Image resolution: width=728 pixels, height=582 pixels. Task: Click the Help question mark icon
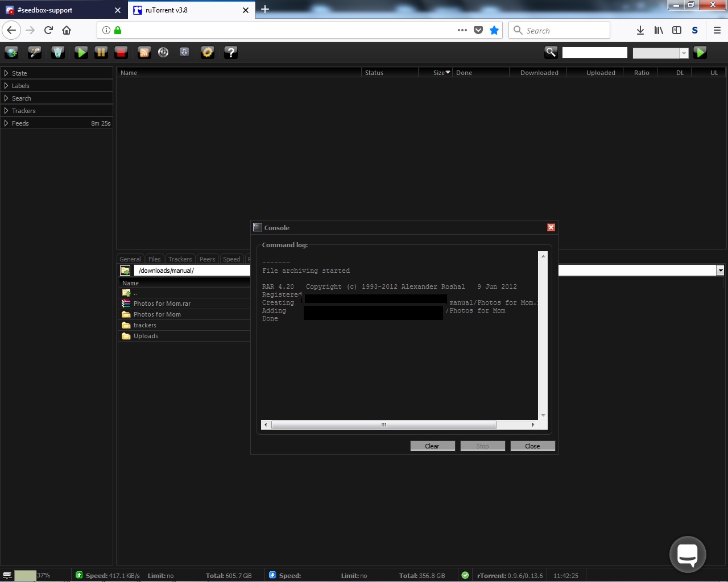[x=230, y=53]
